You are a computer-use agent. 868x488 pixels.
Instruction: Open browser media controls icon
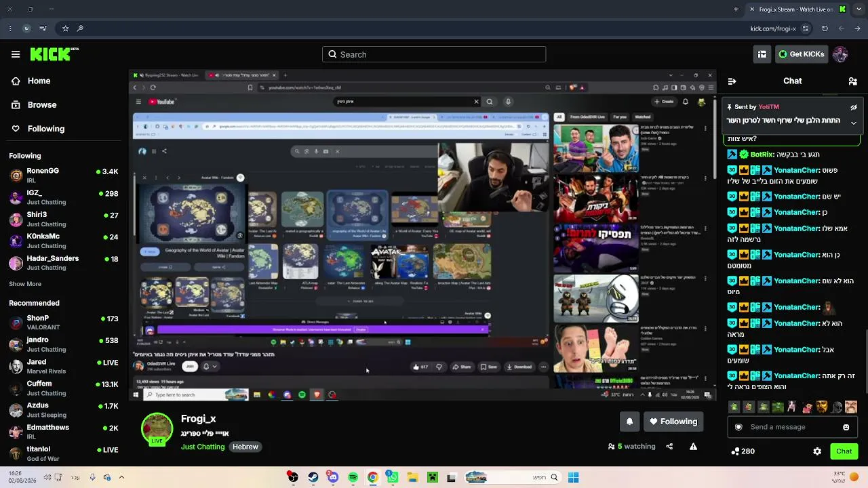[43, 28]
